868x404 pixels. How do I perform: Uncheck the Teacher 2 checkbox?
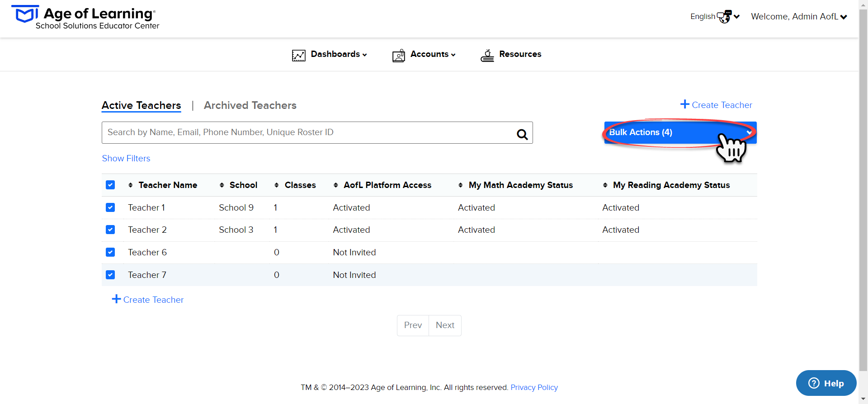coord(110,230)
